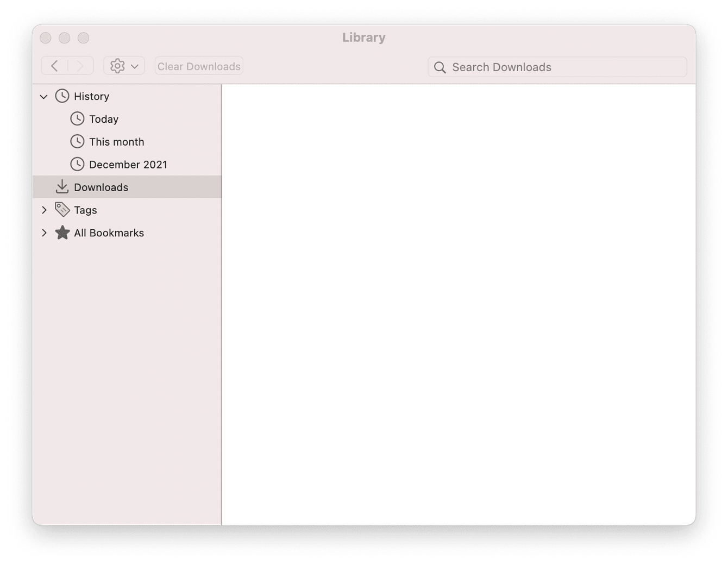The width and height of the screenshot is (728, 565).
Task: Click the forward navigation arrow
Action: [80, 65]
